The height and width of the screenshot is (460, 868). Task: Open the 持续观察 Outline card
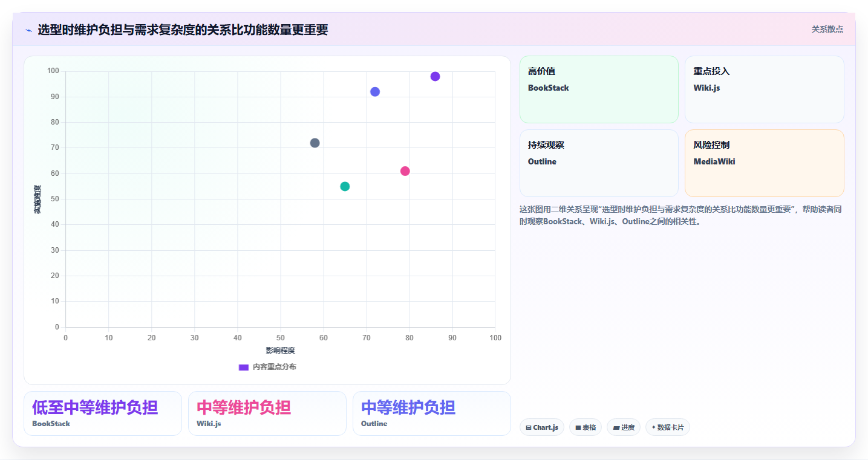click(x=599, y=163)
